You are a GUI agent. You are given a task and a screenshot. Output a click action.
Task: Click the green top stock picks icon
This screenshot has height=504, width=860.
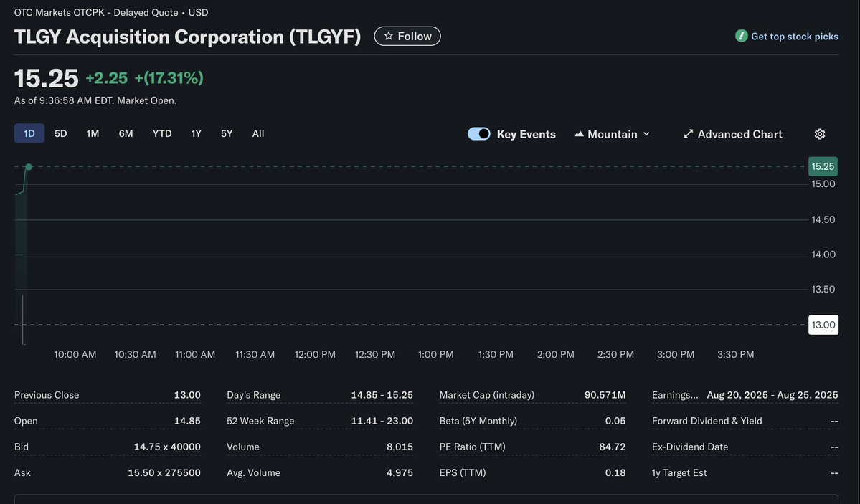click(x=741, y=36)
